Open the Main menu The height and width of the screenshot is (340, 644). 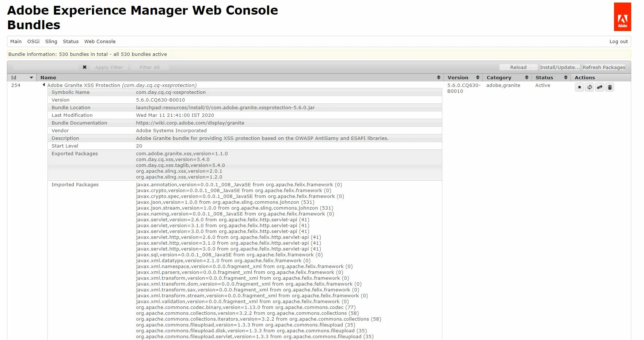(16, 42)
